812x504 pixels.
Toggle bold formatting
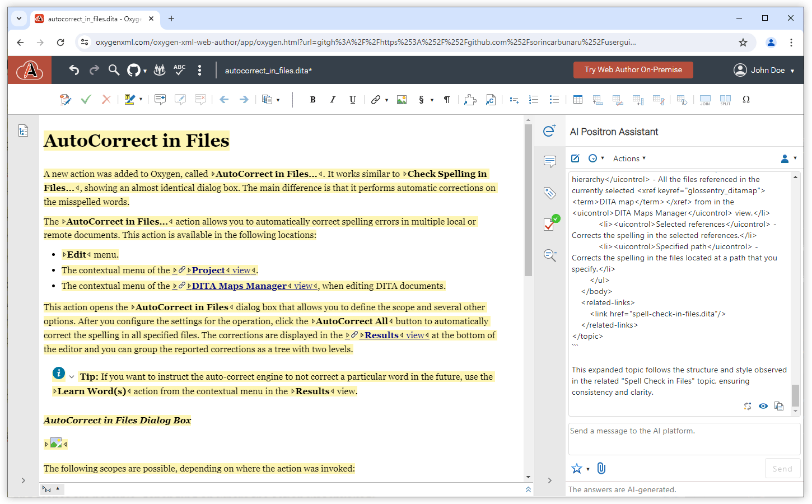(312, 100)
